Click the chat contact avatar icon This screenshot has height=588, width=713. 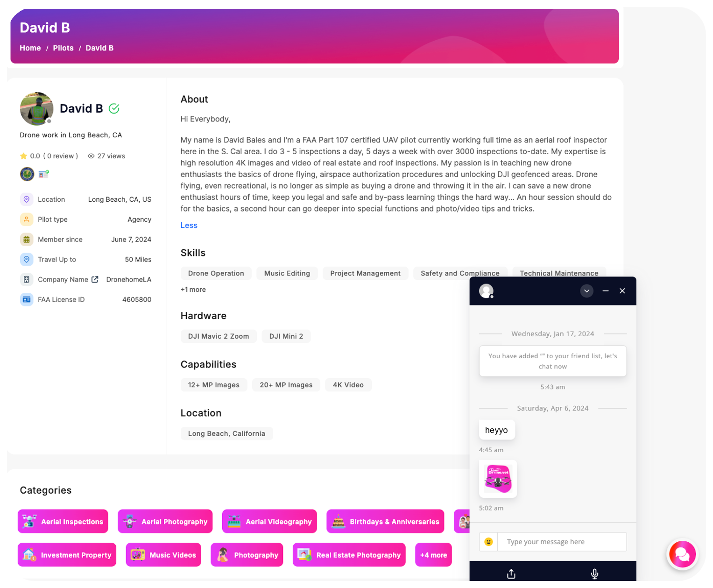click(486, 290)
